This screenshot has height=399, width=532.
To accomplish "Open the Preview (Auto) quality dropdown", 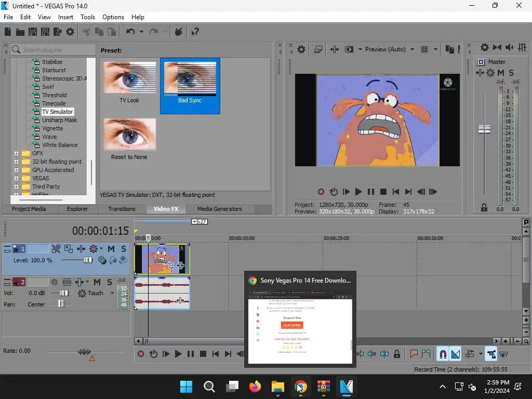I will (412, 49).
